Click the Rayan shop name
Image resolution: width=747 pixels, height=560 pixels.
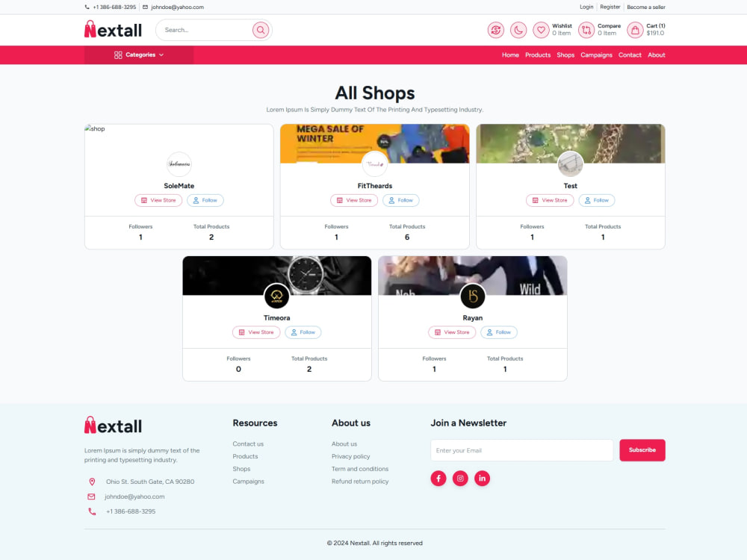click(473, 317)
